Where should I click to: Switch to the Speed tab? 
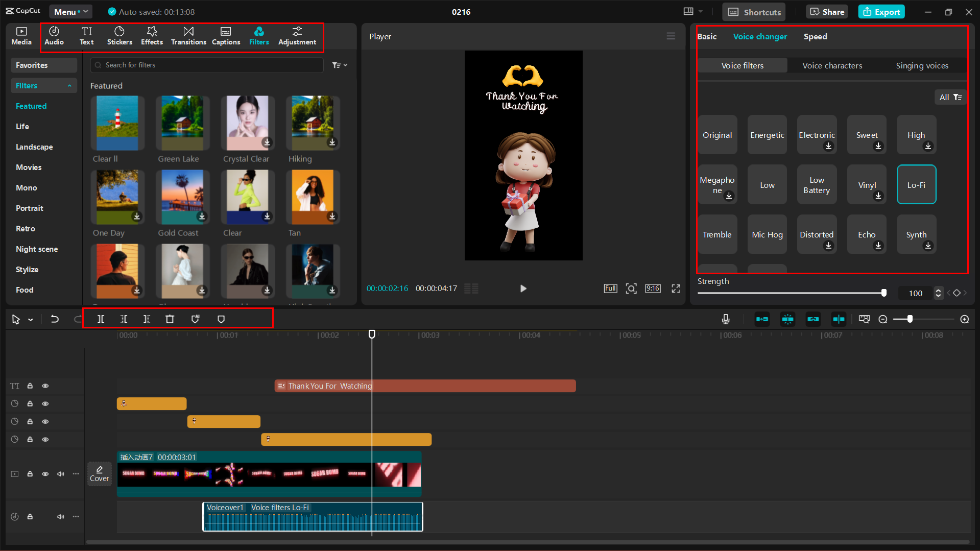pos(815,37)
